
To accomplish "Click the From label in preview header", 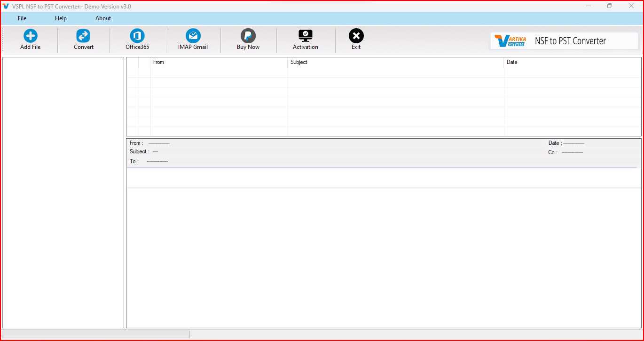I will click(136, 143).
